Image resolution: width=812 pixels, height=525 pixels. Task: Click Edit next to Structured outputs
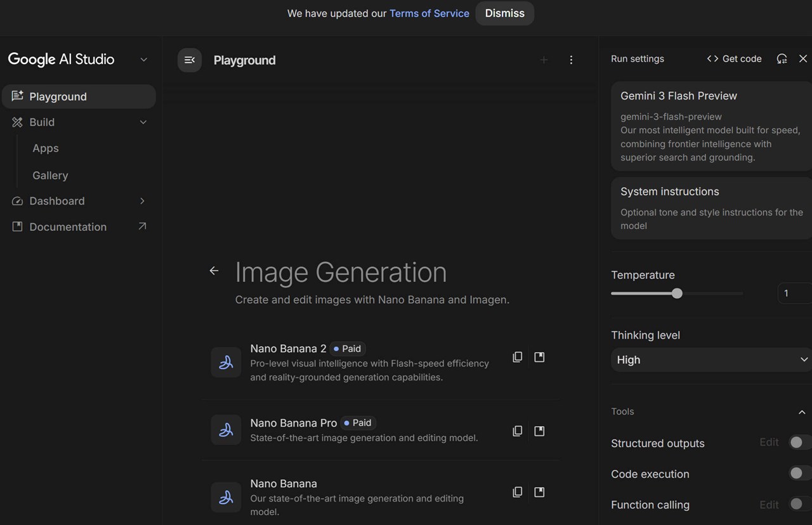tap(769, 443)
